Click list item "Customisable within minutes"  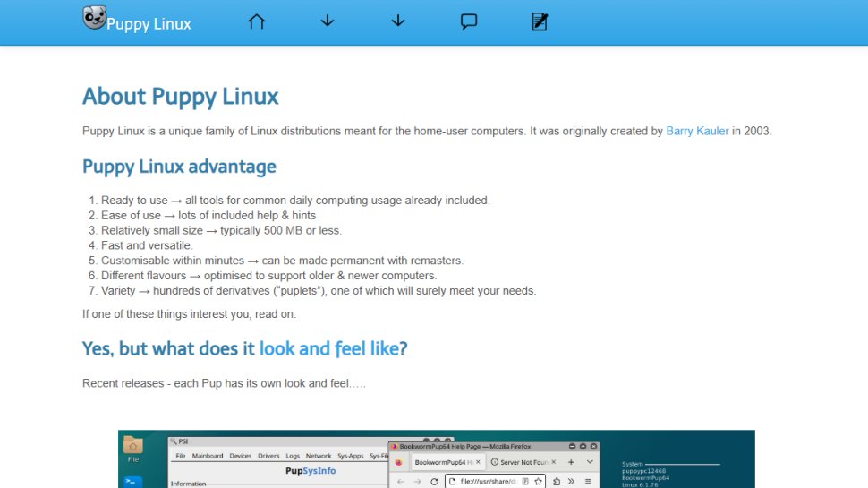282,261
